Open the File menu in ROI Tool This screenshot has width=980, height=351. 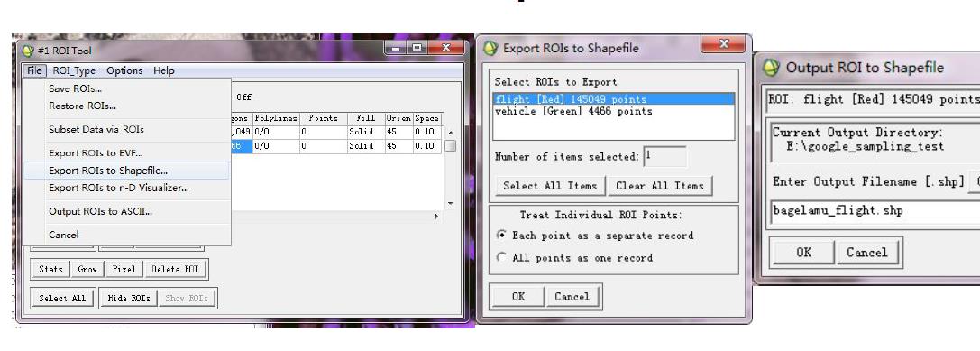point(34,70)
